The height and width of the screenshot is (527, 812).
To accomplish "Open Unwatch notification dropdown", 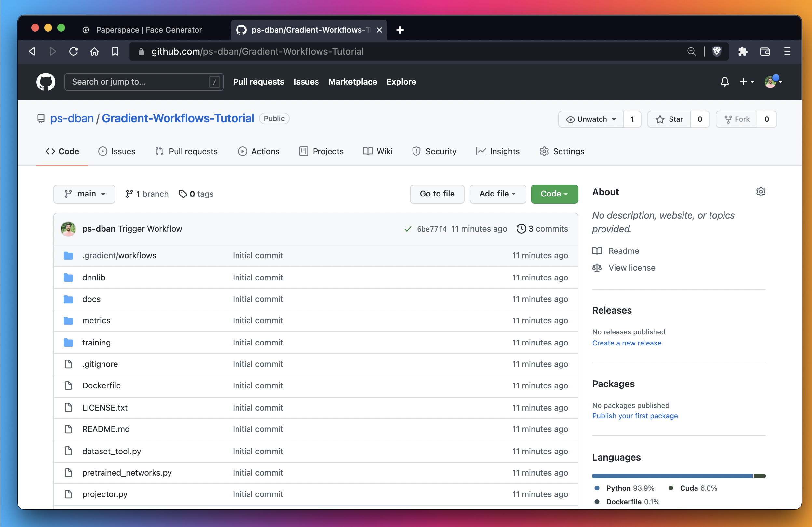I will [x=591, y=119].
